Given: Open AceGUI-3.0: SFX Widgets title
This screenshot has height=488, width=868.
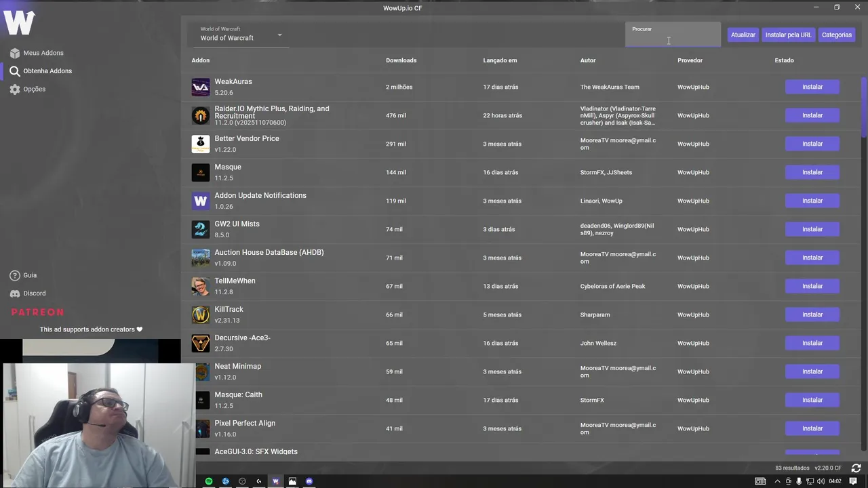Looking at the screenshot, I should 256,451.
